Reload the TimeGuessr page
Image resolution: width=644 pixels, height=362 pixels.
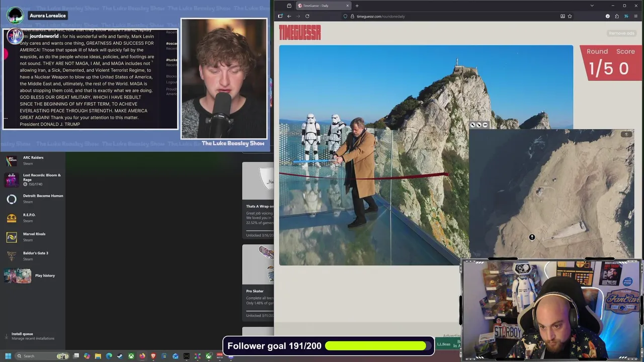click(x=307, y=16)
